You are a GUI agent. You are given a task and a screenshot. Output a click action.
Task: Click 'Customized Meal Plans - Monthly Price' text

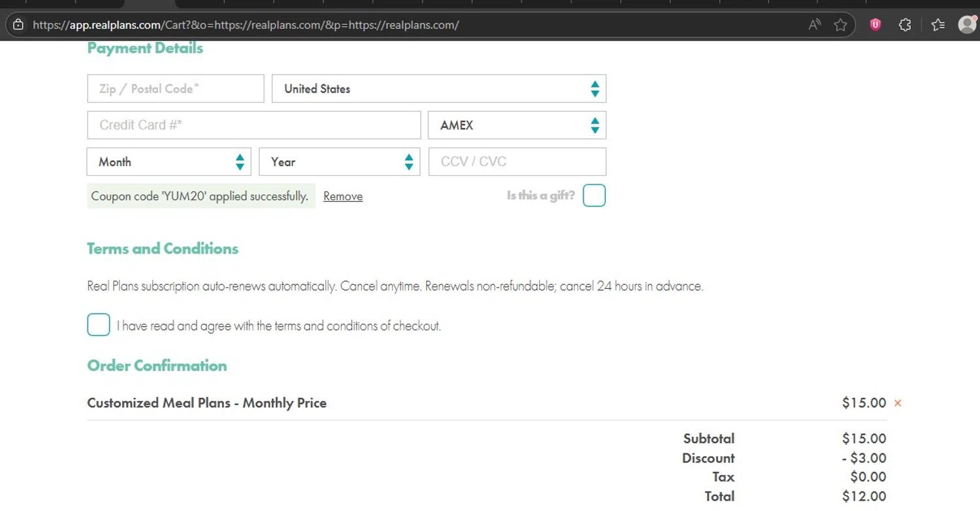click(x=207, y=403)
